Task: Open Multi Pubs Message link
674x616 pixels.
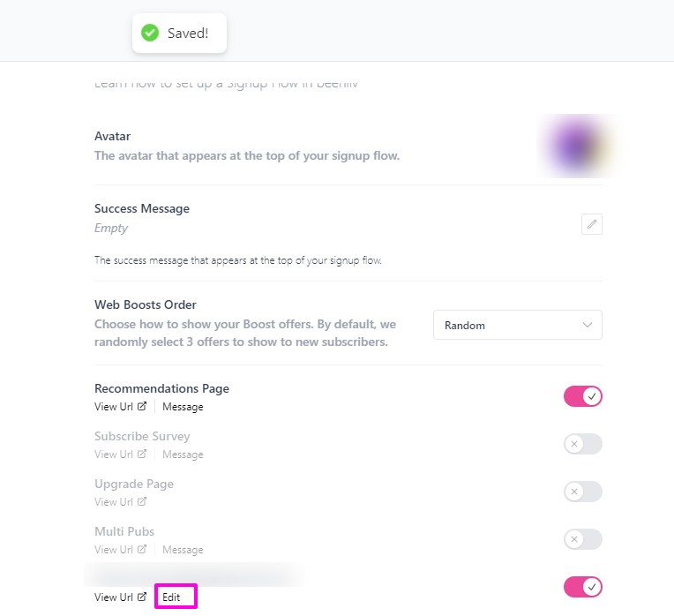Action: click(x=183, y=550)
